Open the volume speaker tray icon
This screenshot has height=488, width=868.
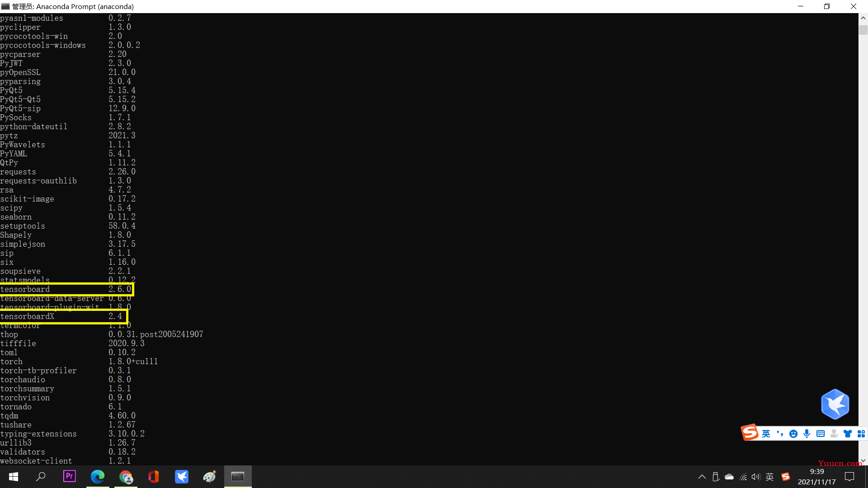(756, 477)
